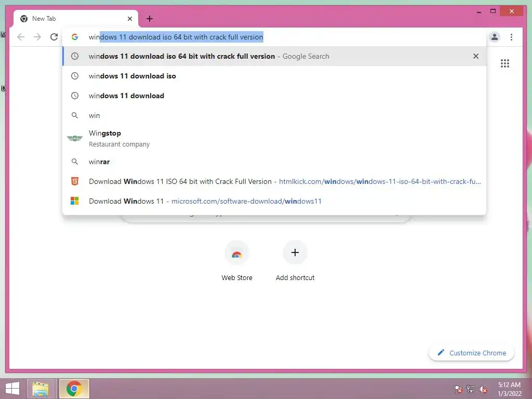The width and height of the screenshot is (532, 399).
Task: Select the New Tab tab
Action: 76,19
